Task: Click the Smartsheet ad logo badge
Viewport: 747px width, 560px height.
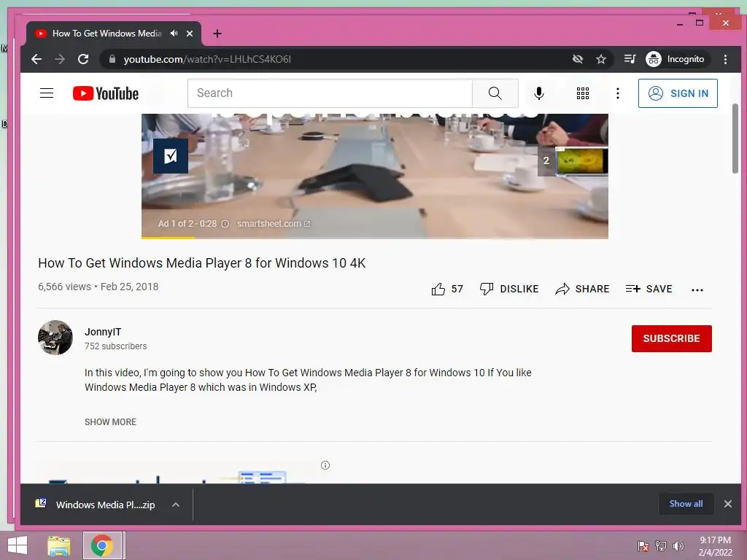Action: pyautogui.click(x=171, y=156)
